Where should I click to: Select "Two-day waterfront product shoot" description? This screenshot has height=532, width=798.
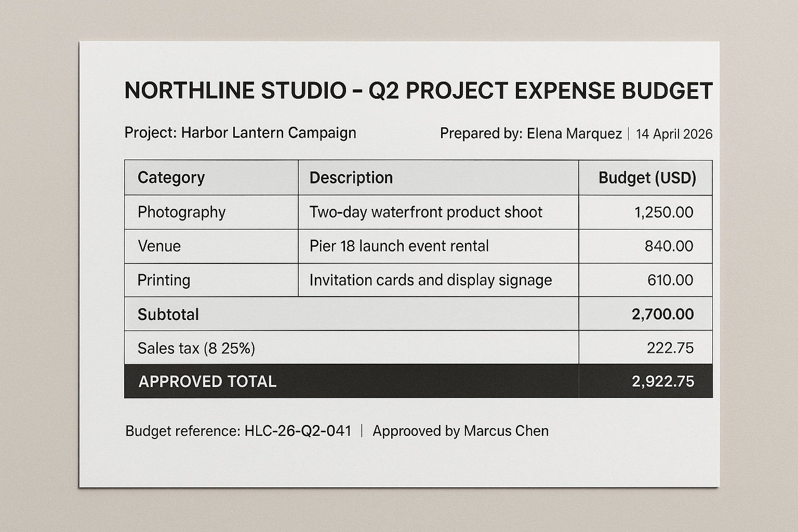pyautogui.click(x=426, y=212)
